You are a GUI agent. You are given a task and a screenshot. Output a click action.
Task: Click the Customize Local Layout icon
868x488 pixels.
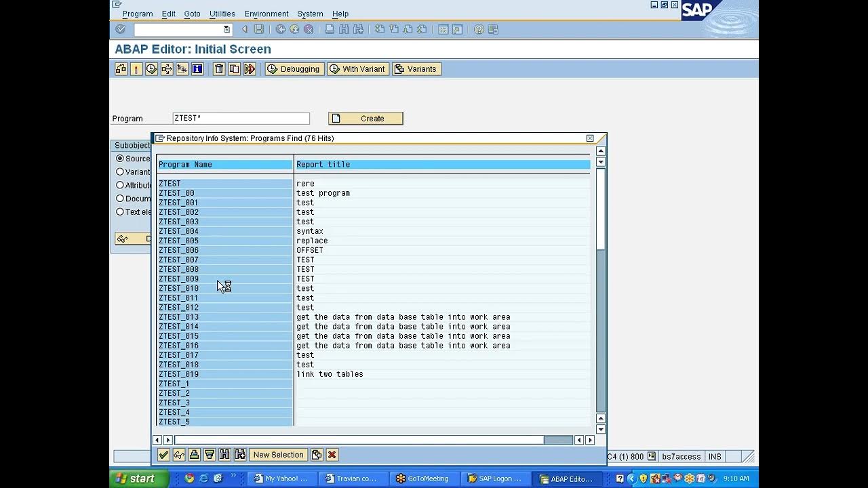(x=493, y=29)
